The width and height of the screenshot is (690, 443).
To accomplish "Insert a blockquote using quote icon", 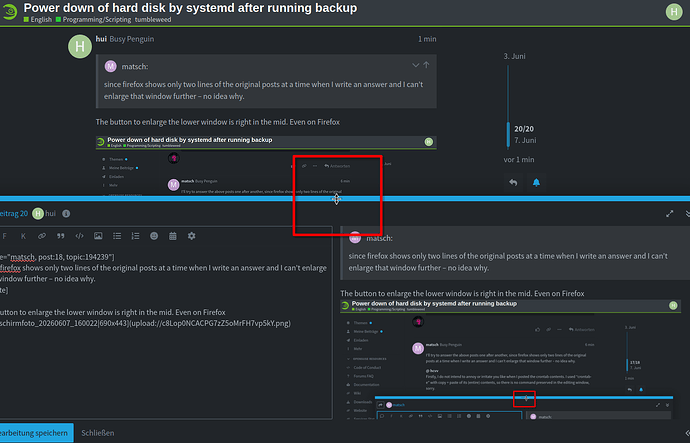I will click(x=61, y=236).
